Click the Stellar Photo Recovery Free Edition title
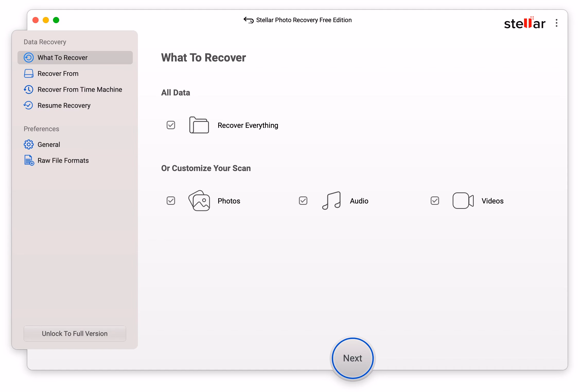 [x=304, y=20]
